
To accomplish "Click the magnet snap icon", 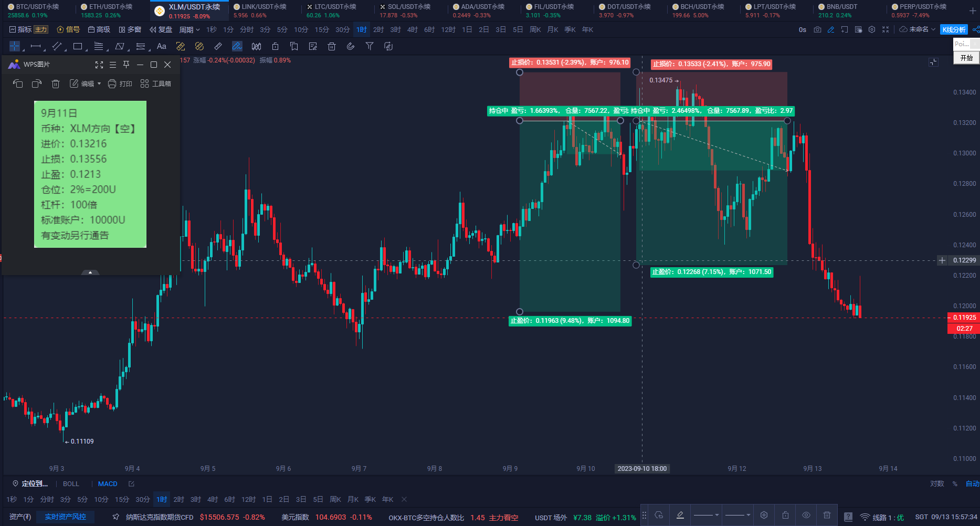I will point(351,46).
